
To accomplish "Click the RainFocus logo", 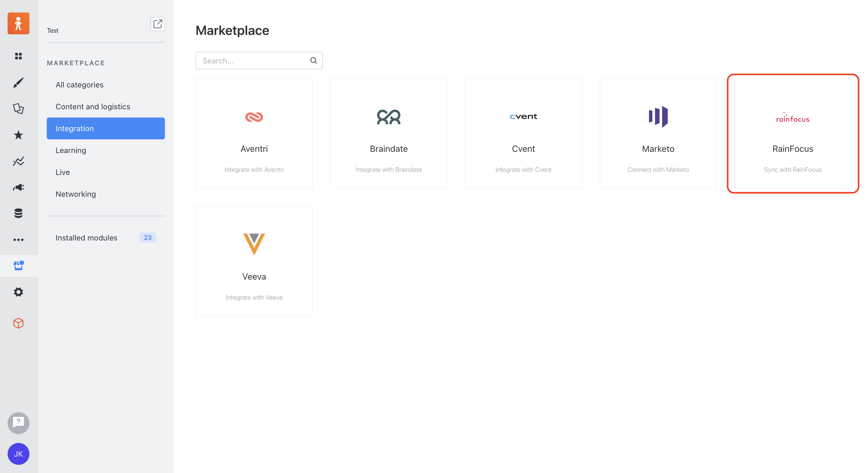I will 792,117.
